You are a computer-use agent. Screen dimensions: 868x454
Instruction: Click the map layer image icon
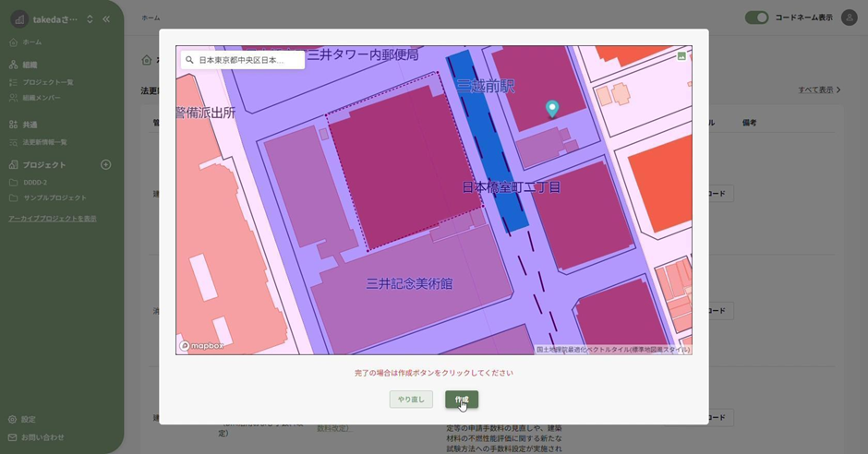[681, 56]
